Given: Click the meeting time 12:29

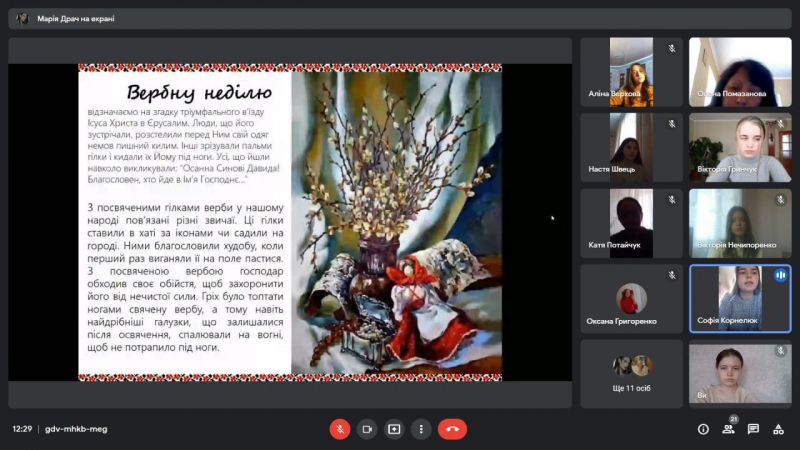Looking at the screenshot, I should pyautogui.click(x=22, y=429).
